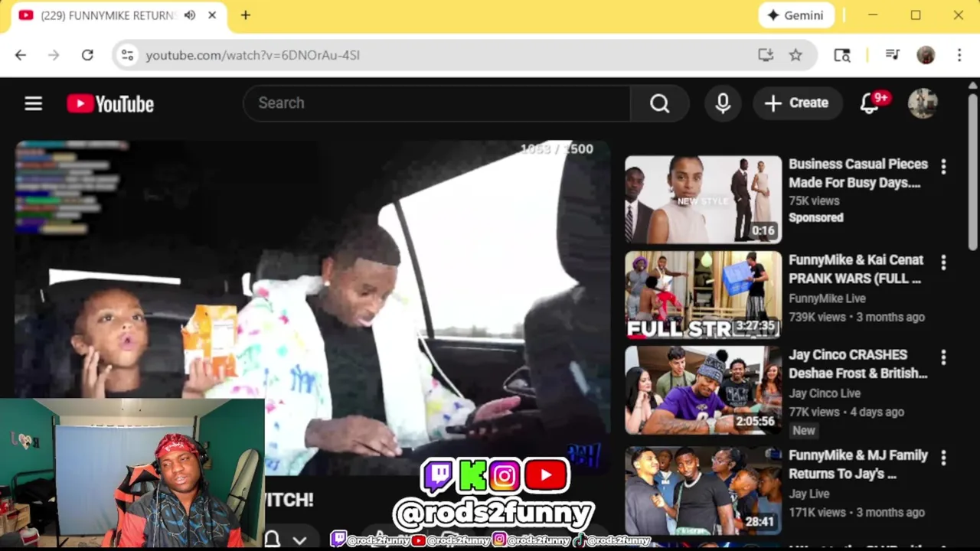Open FunnyMike & MJ Family Returns thumbnail
980x551 pixels.
point(703,491)
